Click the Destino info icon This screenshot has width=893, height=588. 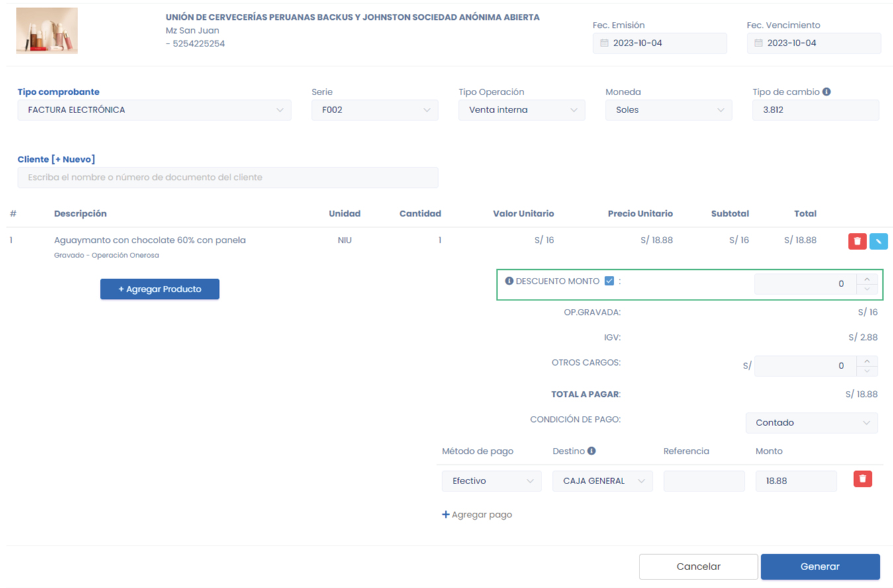coord(592,451)
